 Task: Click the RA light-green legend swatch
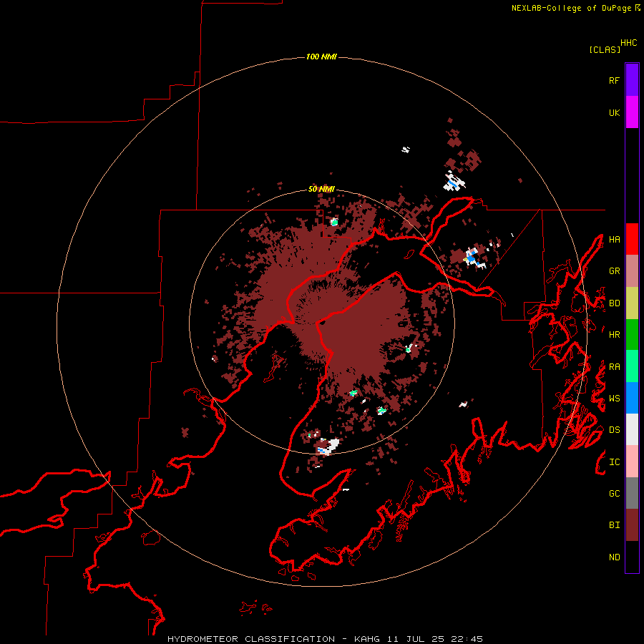tap(632, 366)
